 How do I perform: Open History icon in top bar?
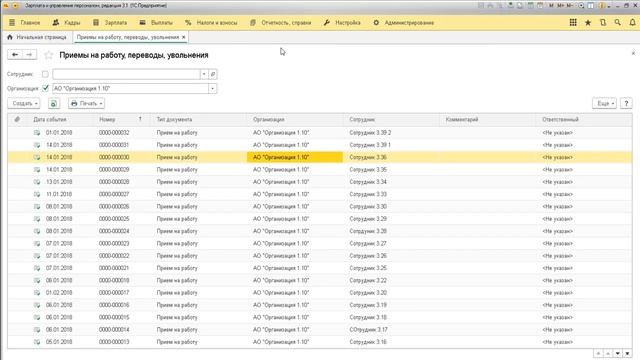(x=603, y=23)
